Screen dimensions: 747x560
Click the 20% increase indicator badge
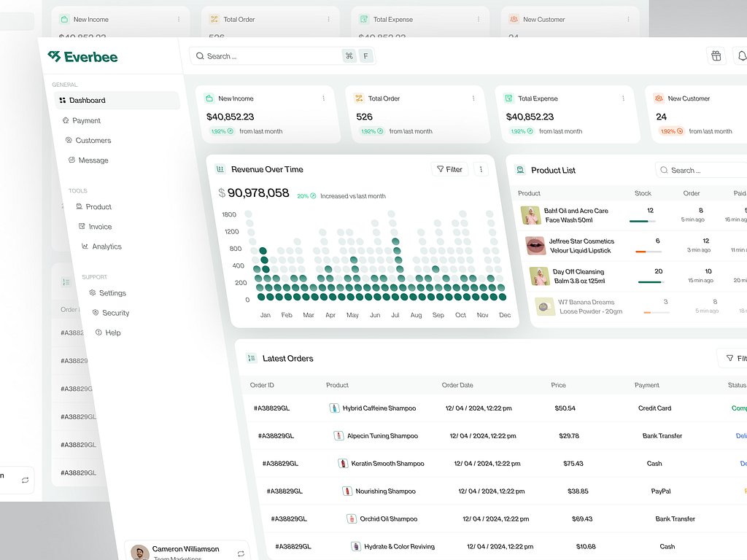306,195
